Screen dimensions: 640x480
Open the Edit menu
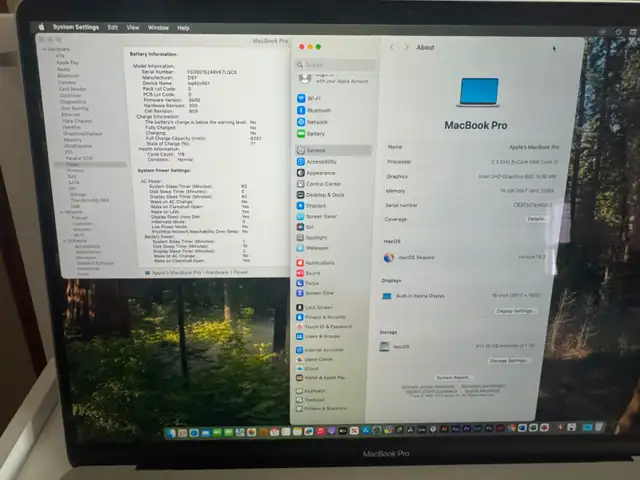pos(113,27)
